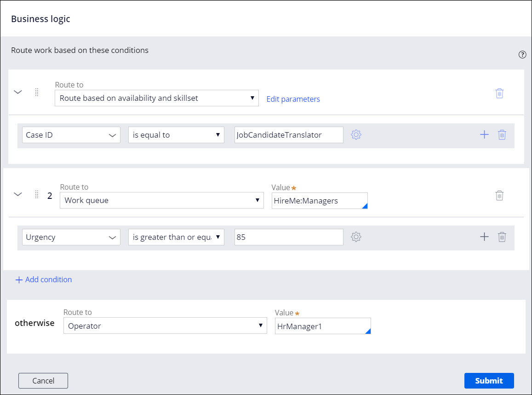Image resolution: width=532 pixels, height=395 pixels.
Task: Open gear settings for Case ID condition
Action: pyautogui.click(x=356, y=135)
